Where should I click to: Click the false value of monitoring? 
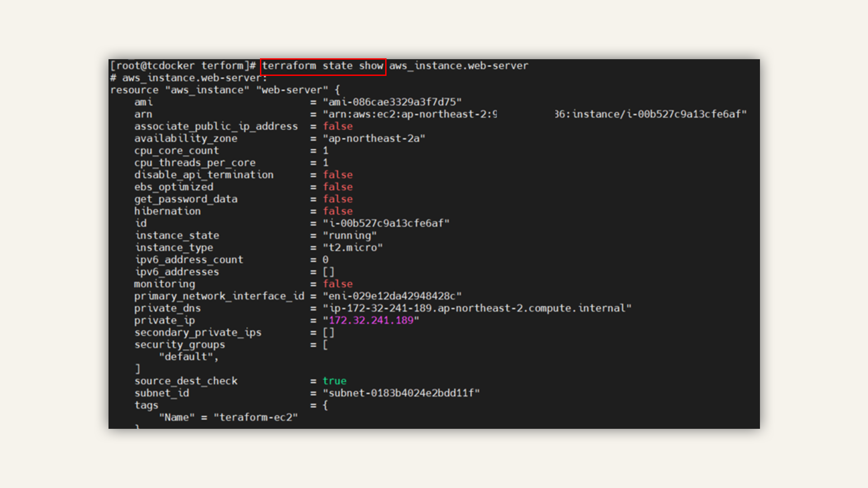(x=338, y=284)
